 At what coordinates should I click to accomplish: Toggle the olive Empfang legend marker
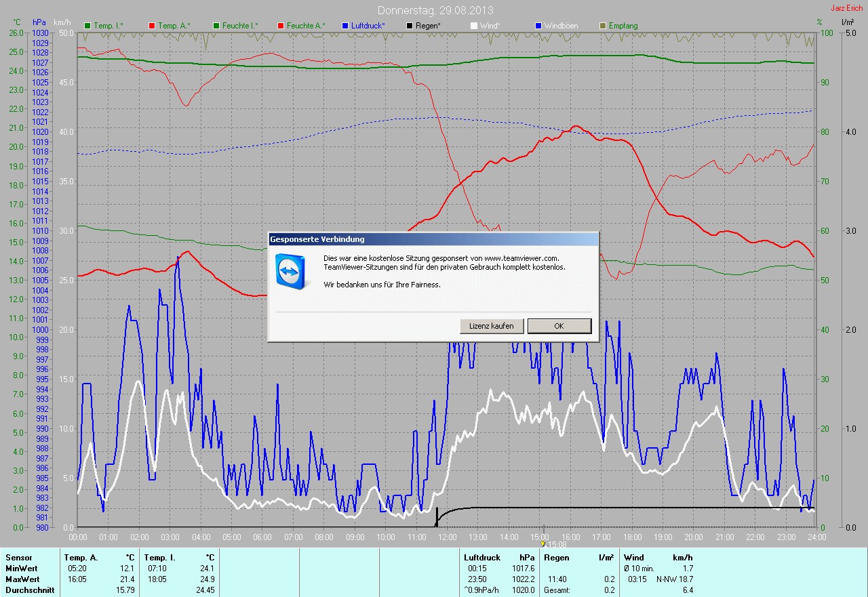pyautogui.click(x=602, y=26)
